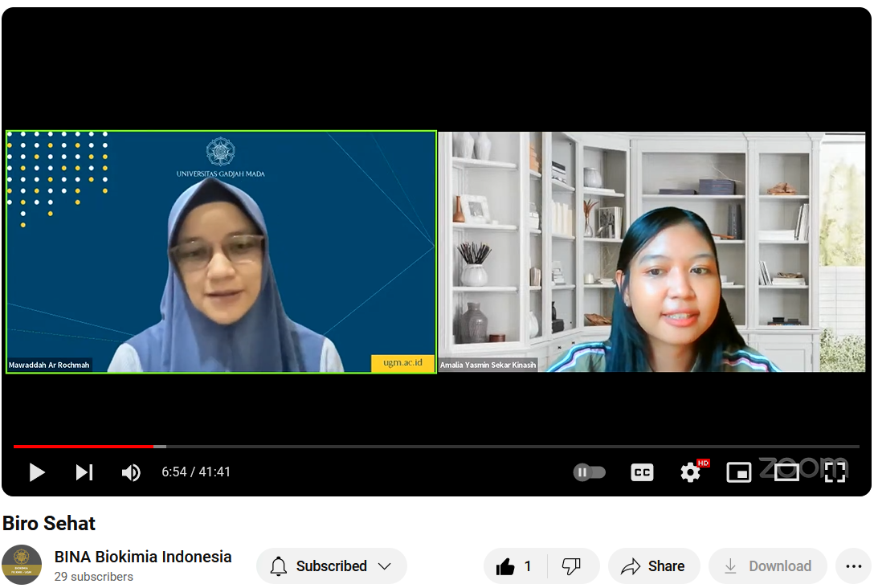
Task: Click the BINA Biokimia channel avatar
Action: click(22, 565)
